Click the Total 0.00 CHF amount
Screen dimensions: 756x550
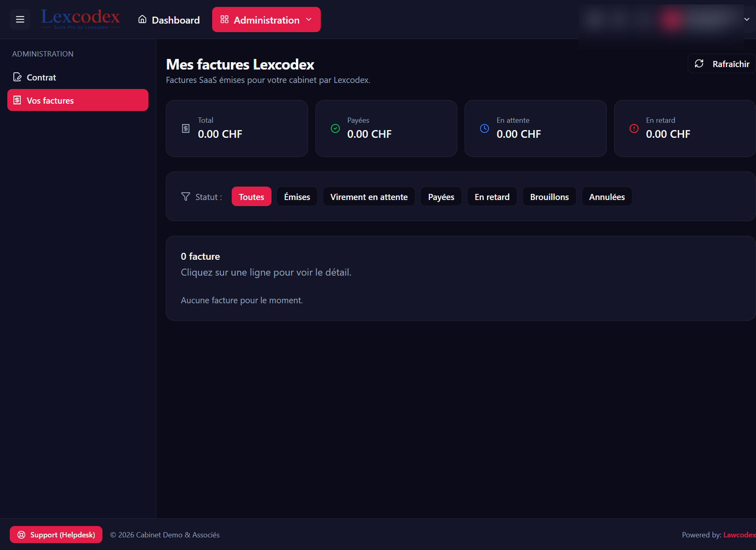(220, 134)
